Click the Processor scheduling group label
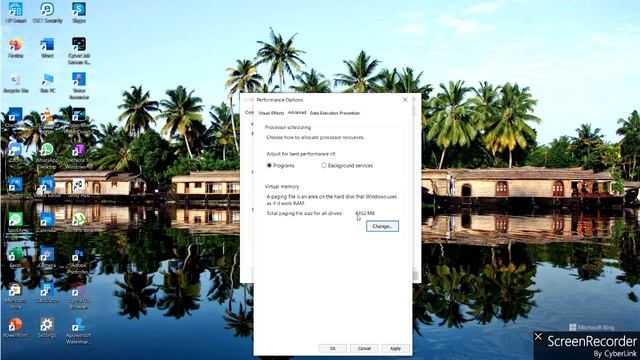The width and height of the screenshot is (640, 360). (x=288, y=127)
